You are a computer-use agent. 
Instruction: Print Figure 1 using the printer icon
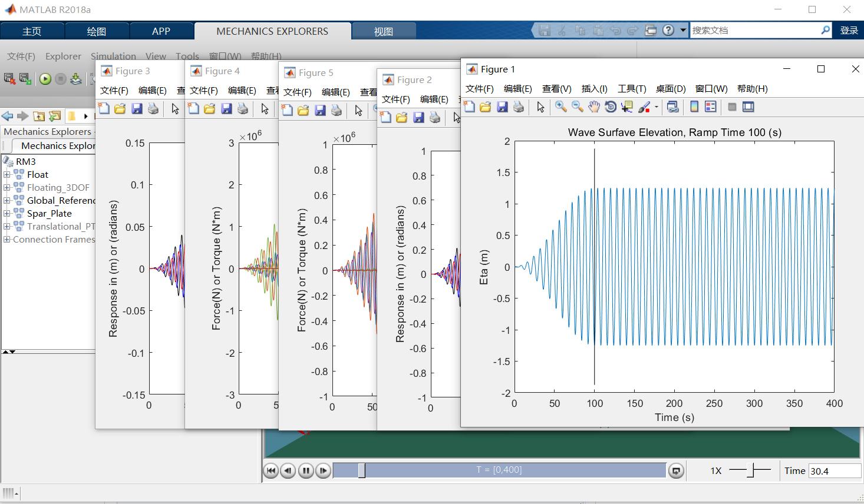click(519, 107)
